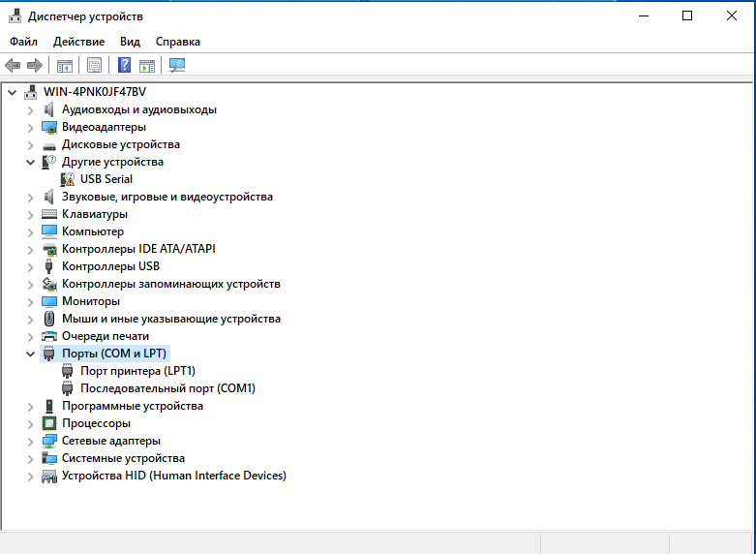
Task: Select Порт принтера (LPT1) device
Action: 137,371
